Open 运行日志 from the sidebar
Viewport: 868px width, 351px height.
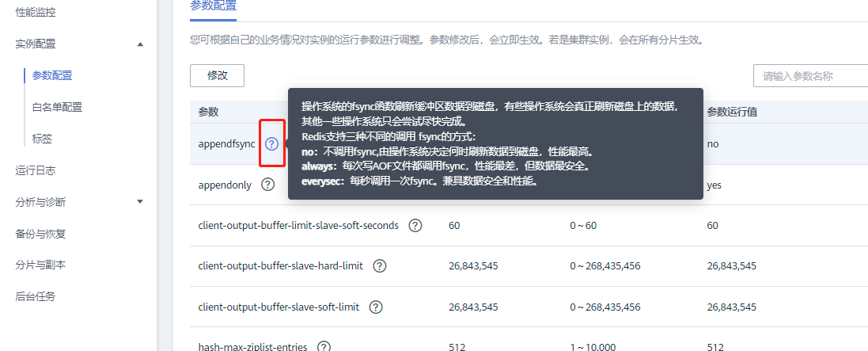pyautogui.click(x=36, y=170)
